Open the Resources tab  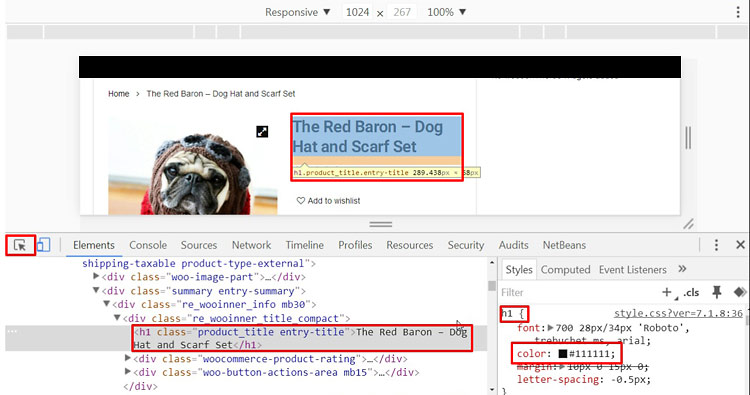tap(409, 245)
